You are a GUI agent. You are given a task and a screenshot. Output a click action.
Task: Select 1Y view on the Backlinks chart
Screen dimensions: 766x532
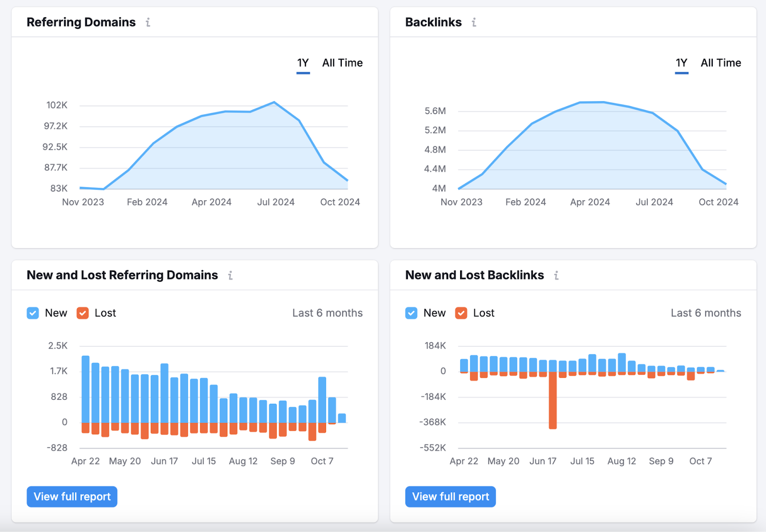click(x=681, y=63)
